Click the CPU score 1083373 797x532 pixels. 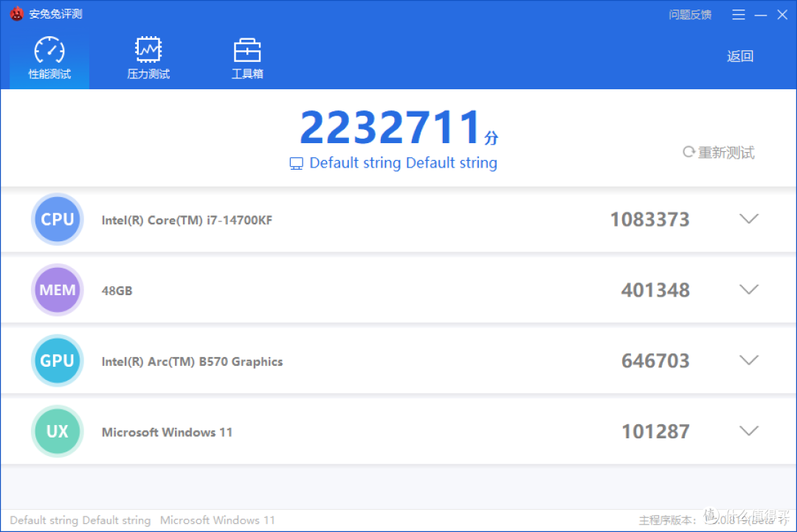point(649,219)
